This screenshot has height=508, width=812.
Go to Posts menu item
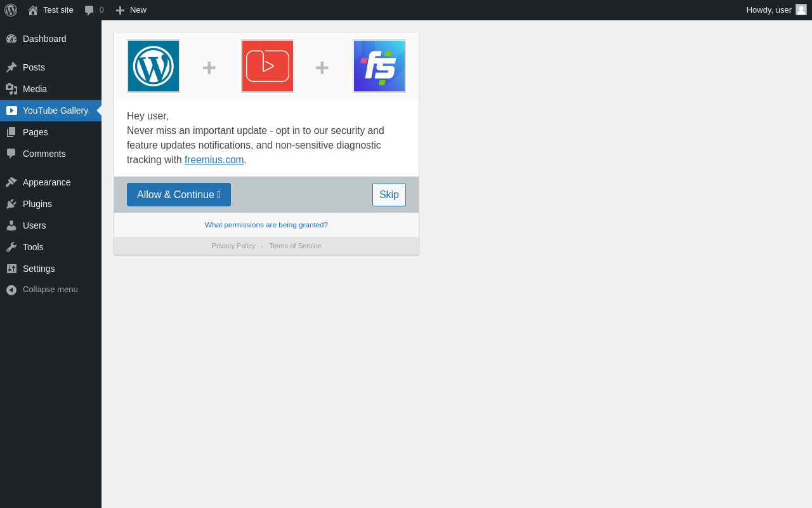coord(51,67)
